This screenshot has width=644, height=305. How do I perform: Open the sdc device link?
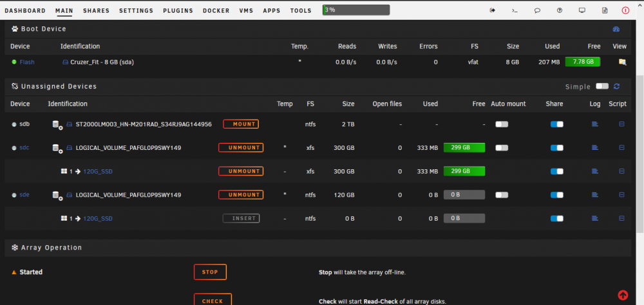[x=24, y=147]
